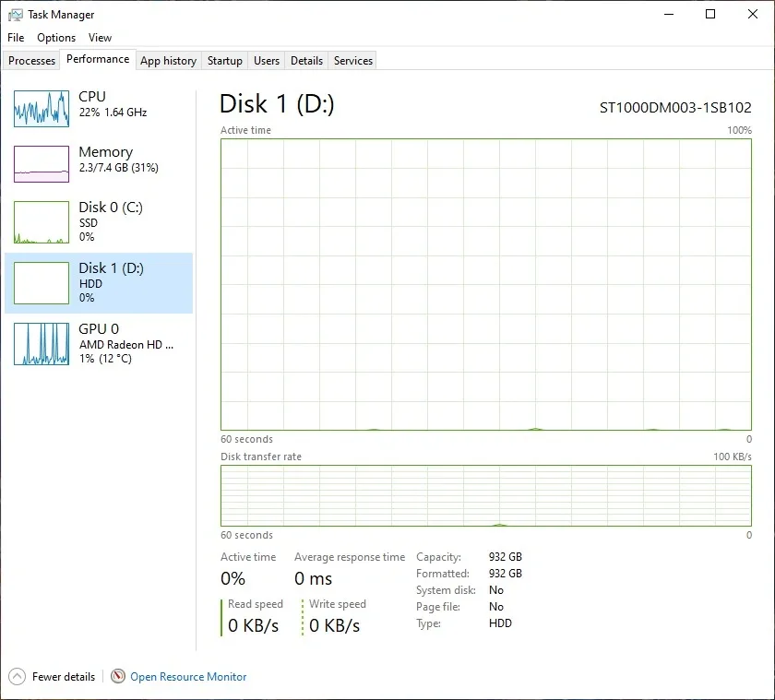775x700 pixels.
Task: Switch to the Startup tab
Action: click(x=225, y=61)
